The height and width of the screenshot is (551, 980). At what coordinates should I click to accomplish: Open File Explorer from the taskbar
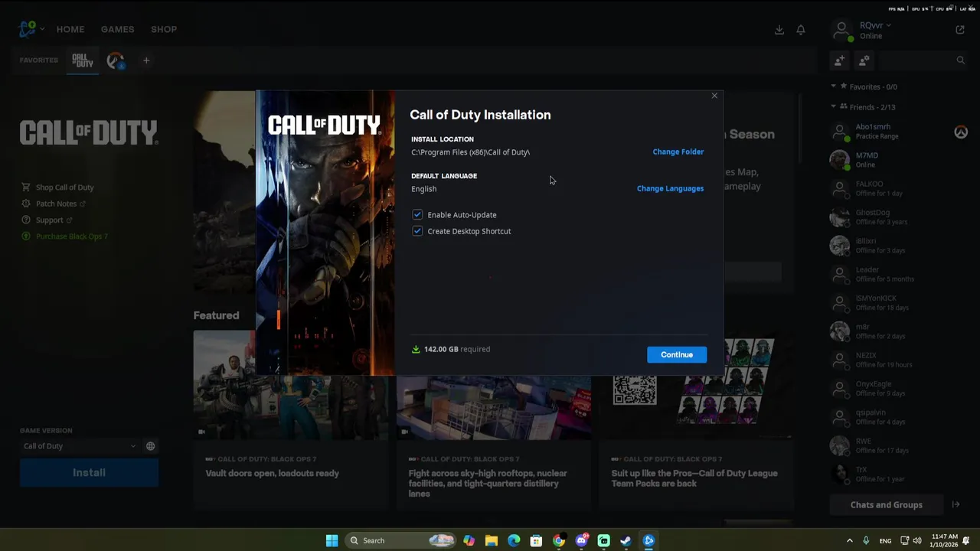pos(492,540)
